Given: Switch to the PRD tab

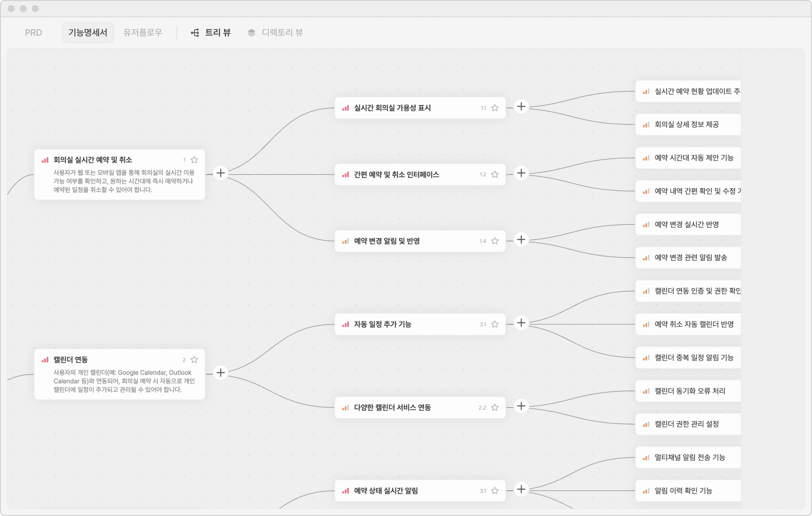Looking at the screenshot, I should click(34, 33).
